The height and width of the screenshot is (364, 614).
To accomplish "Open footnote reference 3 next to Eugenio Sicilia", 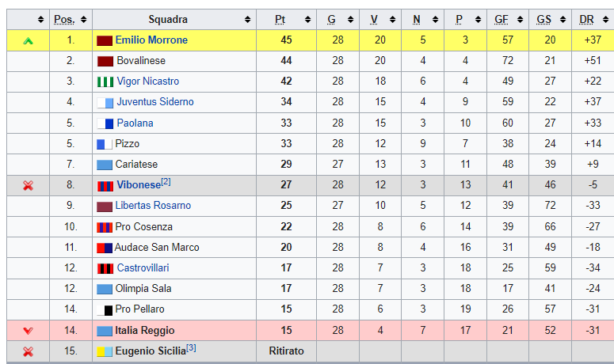I will pyautogui.click(x=191, y=347).
